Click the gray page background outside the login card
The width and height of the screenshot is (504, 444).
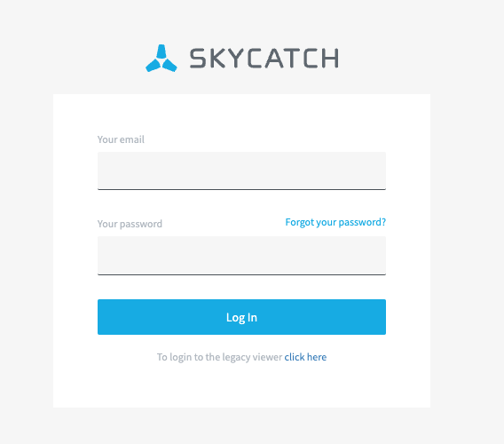coord(466,226)
